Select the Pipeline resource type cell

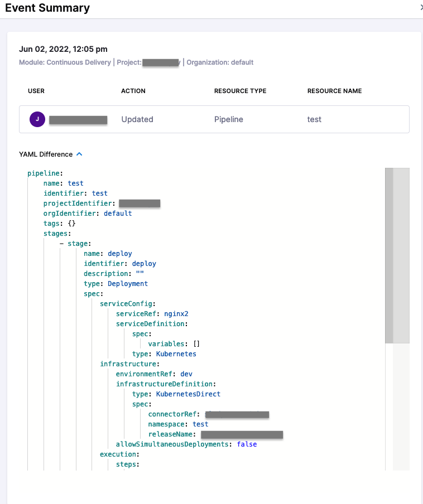pos(228,119)
